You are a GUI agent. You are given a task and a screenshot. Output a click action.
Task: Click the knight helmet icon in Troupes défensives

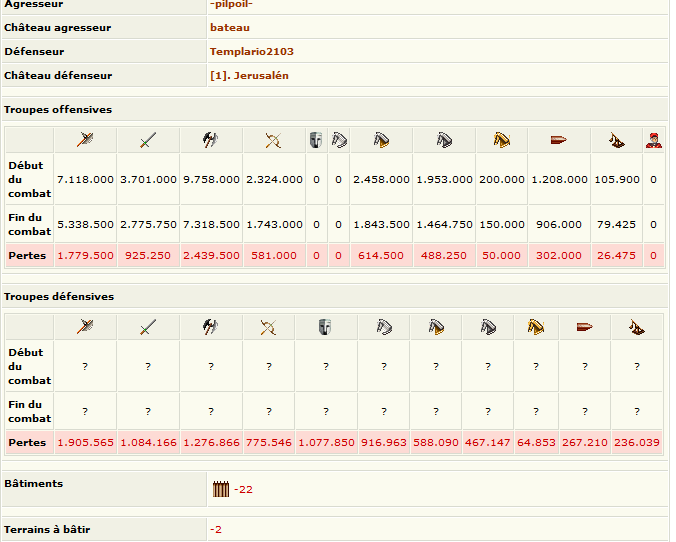coord(325,327)
